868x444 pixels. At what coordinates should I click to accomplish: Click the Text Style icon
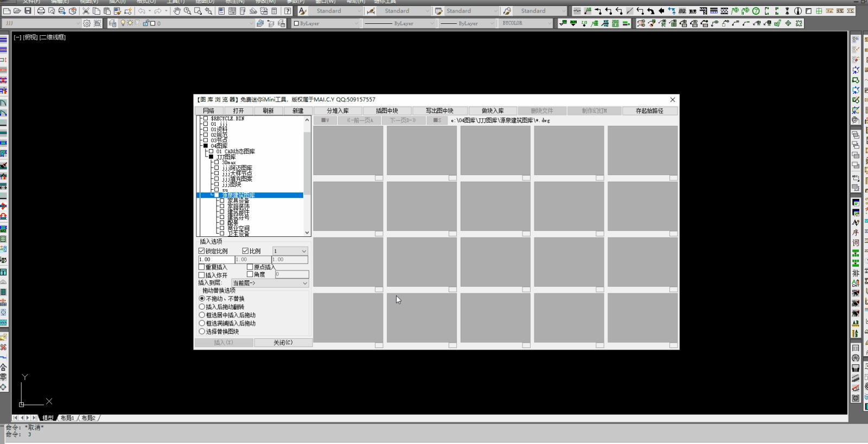click(x=302, y=11)
